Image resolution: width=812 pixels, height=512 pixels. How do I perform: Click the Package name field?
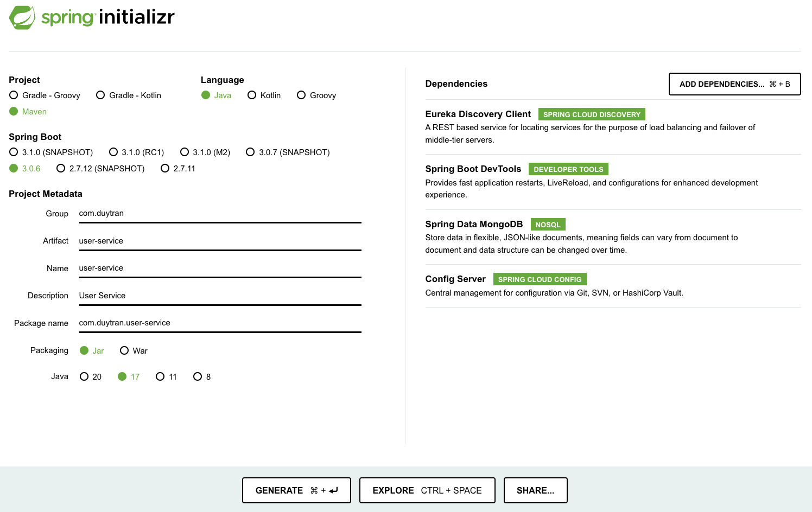point(220,323)
